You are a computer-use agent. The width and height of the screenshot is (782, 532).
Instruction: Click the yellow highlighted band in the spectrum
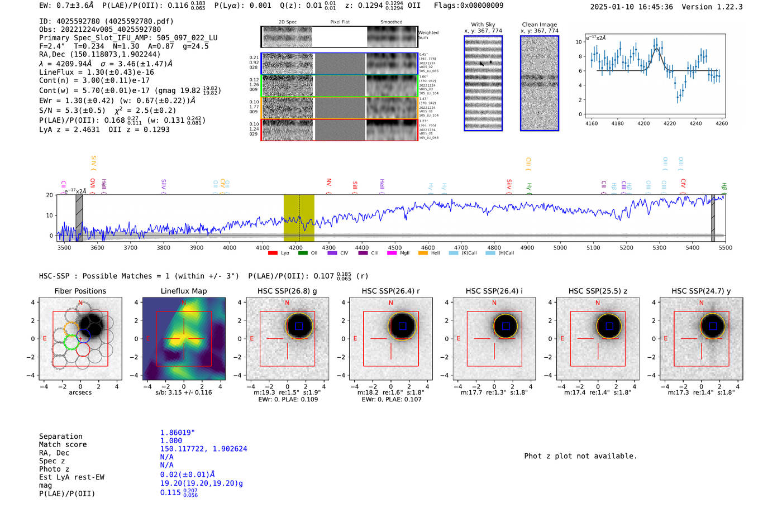pyautogui.click(x=298, y=218)
